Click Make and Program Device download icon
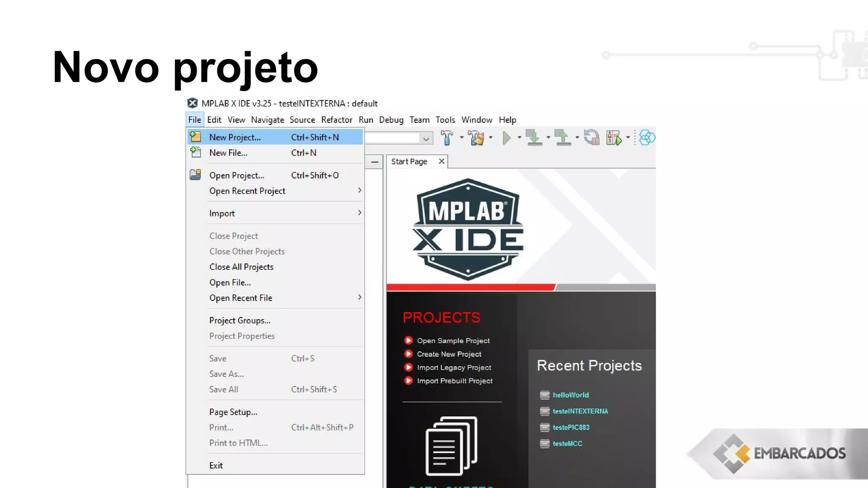868x488 pixels. (x=534, y=138)
